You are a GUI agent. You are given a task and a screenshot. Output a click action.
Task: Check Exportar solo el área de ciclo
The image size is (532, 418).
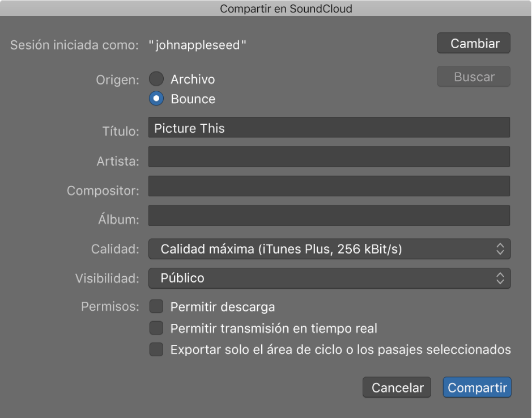(x=156, y=349)
